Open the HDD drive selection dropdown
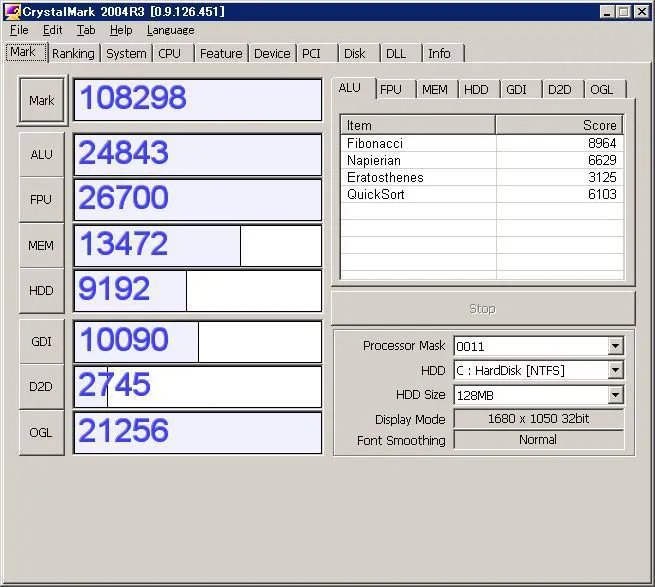Viewport: 655px width, 587px height. pyautogui.click(x=615, y=371)
